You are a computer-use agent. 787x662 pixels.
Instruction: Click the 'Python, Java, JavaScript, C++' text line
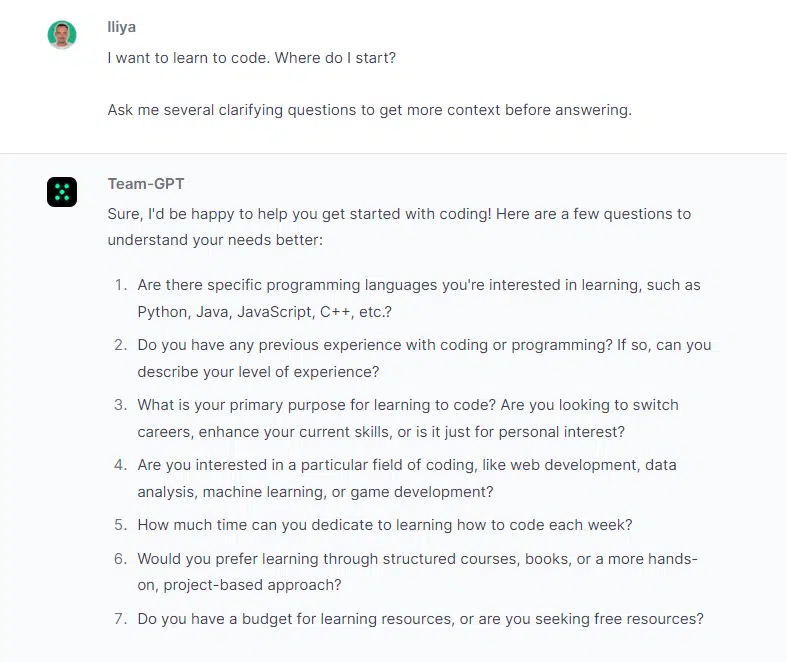pyautogui.click(x=264, y=312)
